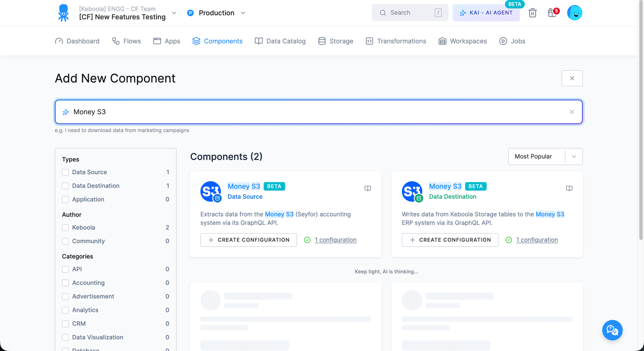Screen dimensions: 644x351
Task: Click the Transformations code icon
Action: (x=369, y=41)
